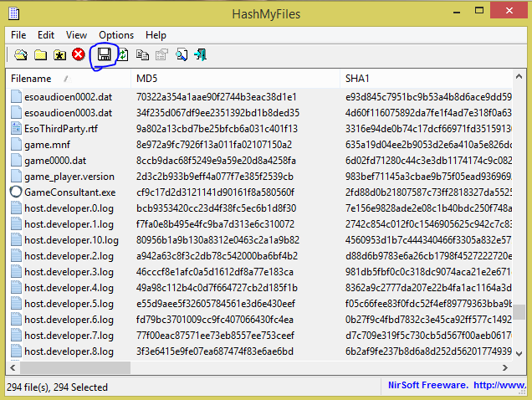Viewport: 532px width, 400px height.
Task: Click the Properties toolbar icon
Action: (161, 54)
